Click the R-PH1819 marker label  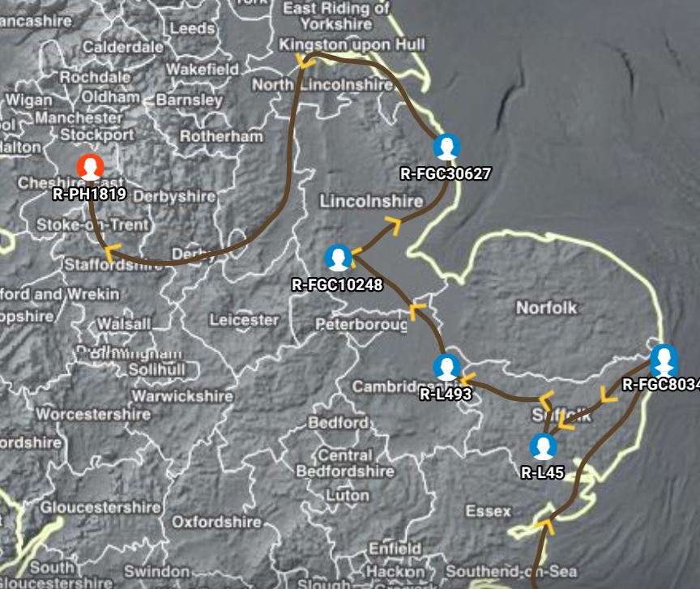[x=90, y=194]
